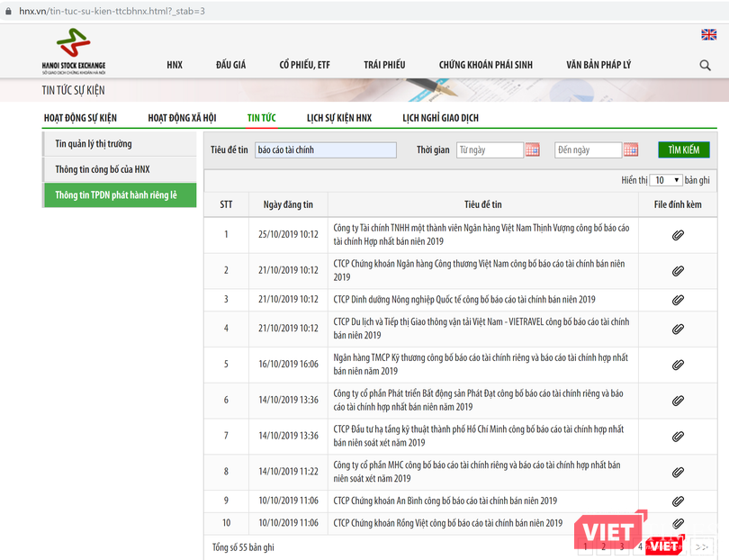Open attachment paperclip for row 3 news
Screen dimensions: 729x560
[x=678, y=300]
